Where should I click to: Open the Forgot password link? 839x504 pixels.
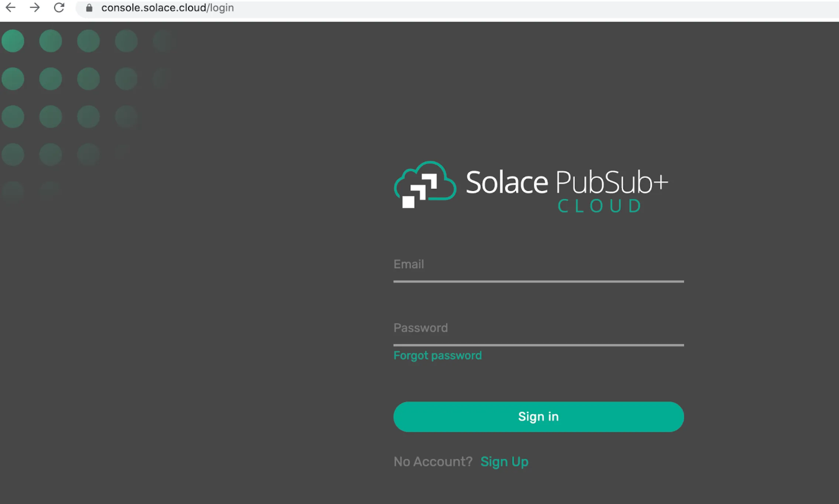point(437,355)
